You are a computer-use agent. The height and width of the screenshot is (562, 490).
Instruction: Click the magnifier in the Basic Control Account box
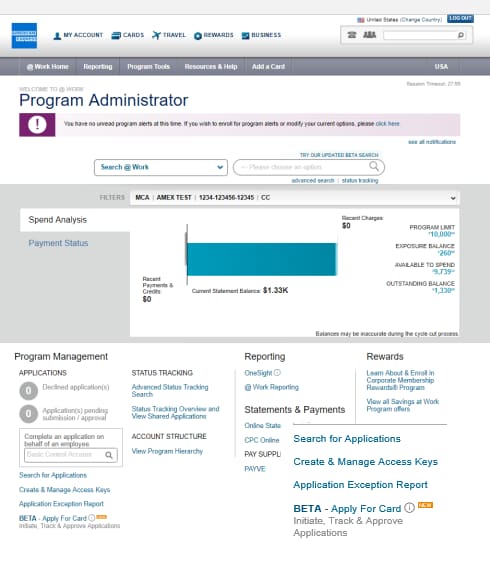[109, 455]
